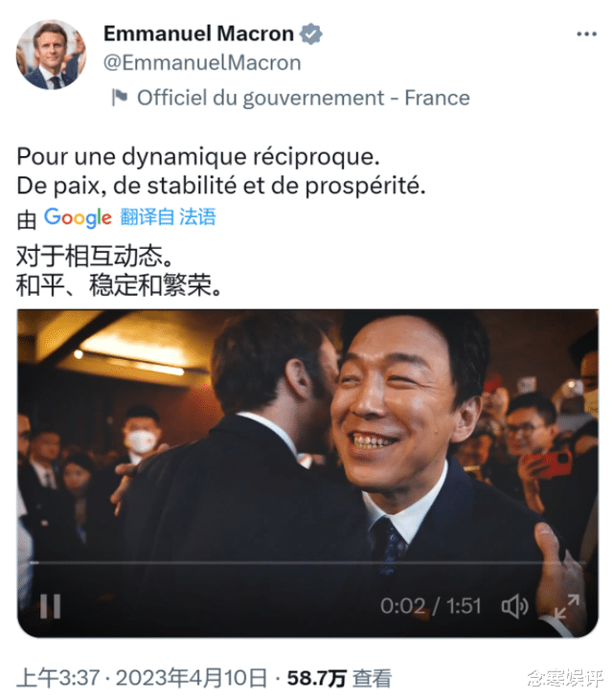Click the 'Officiel du gouvernement - France' label

coord(304,98)
